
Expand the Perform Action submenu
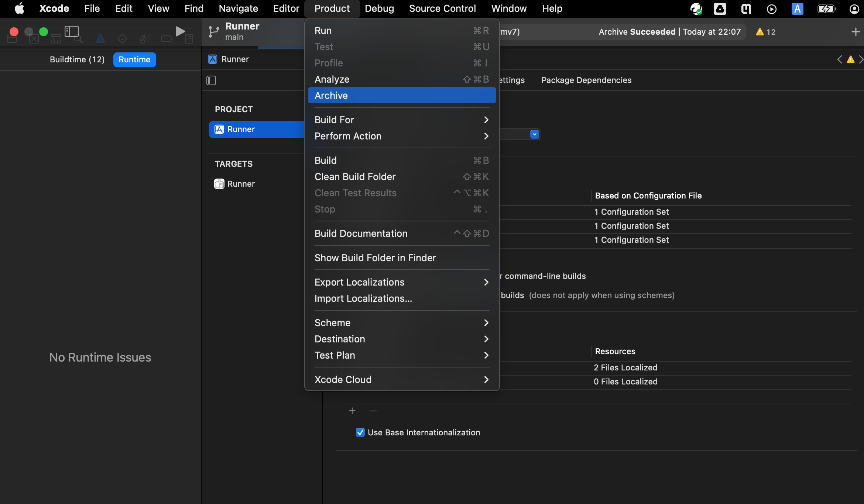tap(402, 136)
